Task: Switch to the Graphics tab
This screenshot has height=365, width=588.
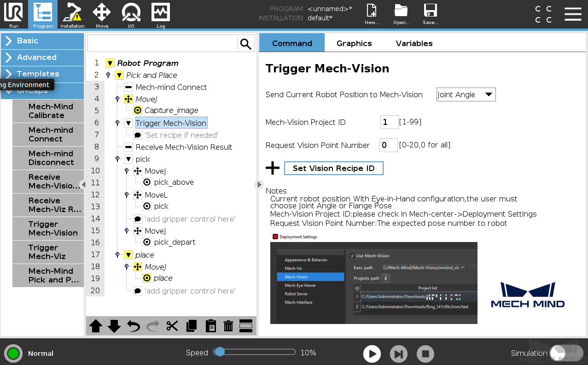Action: [x=354, y=43]
